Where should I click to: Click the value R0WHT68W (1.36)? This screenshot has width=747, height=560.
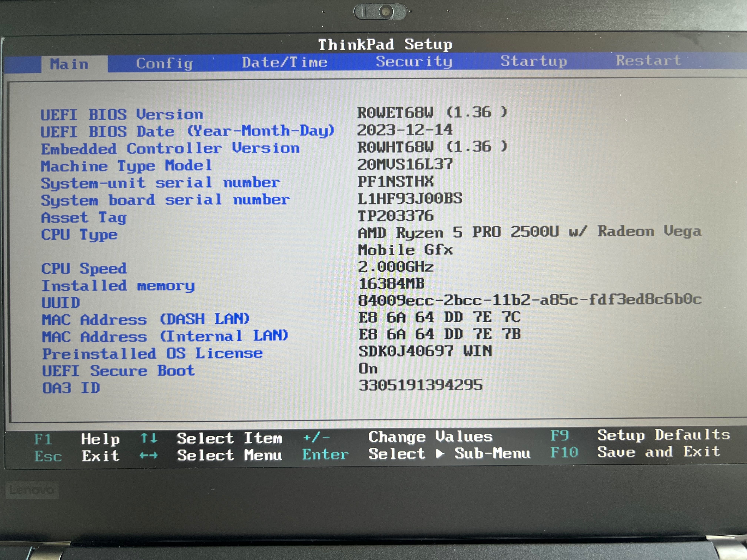(x=432, y=147)
